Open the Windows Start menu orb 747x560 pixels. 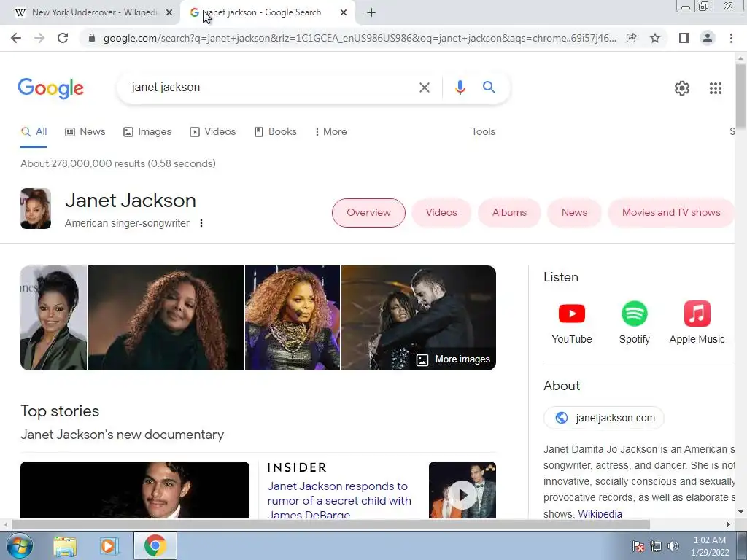(x=20, y=545)
